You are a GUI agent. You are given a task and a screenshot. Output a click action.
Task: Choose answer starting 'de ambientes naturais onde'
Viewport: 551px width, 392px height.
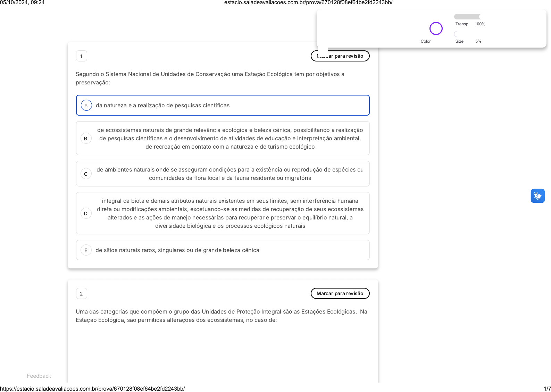230,174
